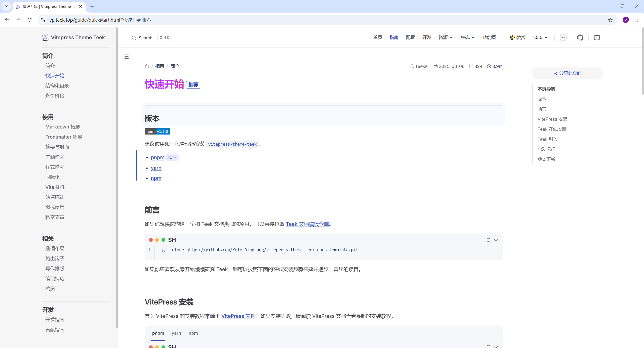Copy the git clone code block
Viewport: 644px width, 348px height.
(488, 240)
